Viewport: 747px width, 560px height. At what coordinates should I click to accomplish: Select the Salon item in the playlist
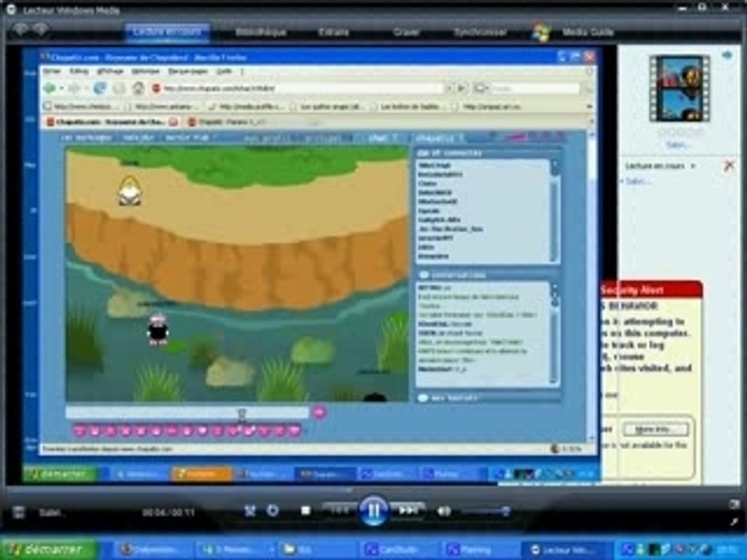tap(637, 181)
